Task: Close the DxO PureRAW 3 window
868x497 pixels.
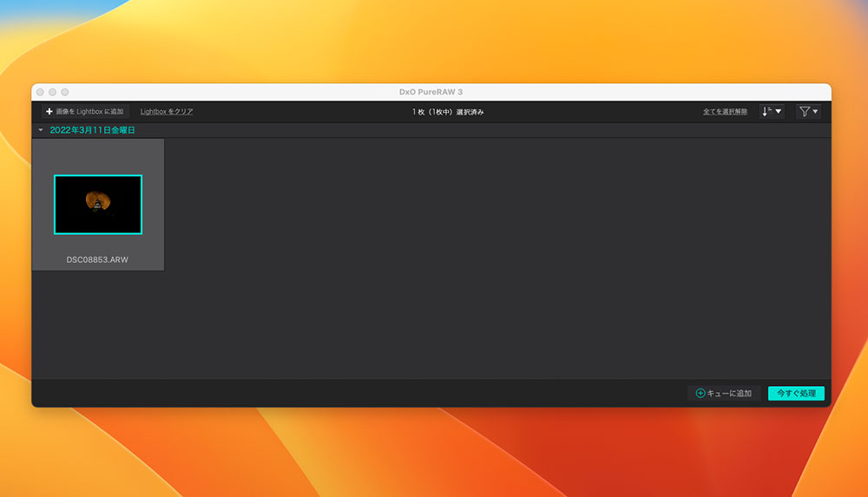Action: click(40, 92)
